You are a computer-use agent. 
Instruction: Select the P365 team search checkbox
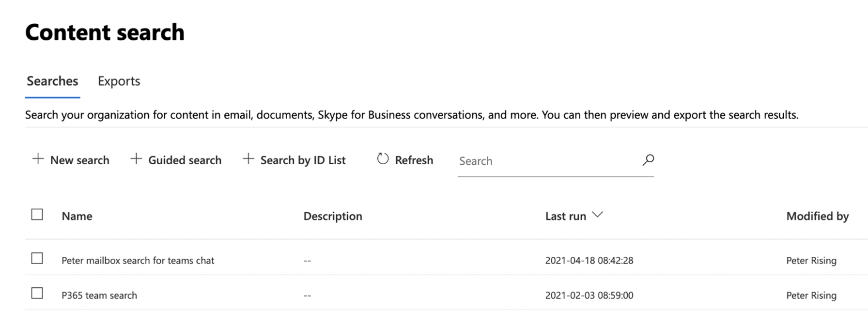tap(37, 294)
